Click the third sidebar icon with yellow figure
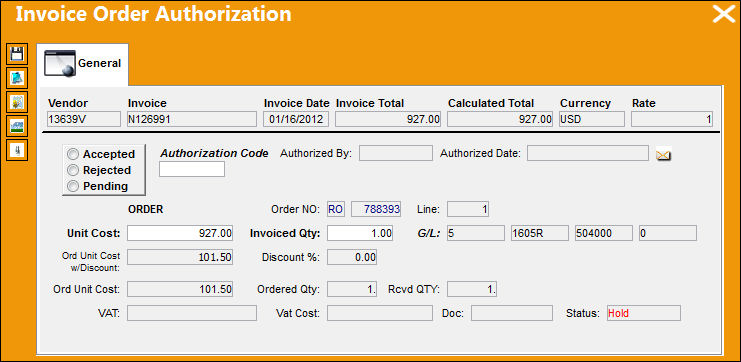741x362 pixels. point(17,102)
